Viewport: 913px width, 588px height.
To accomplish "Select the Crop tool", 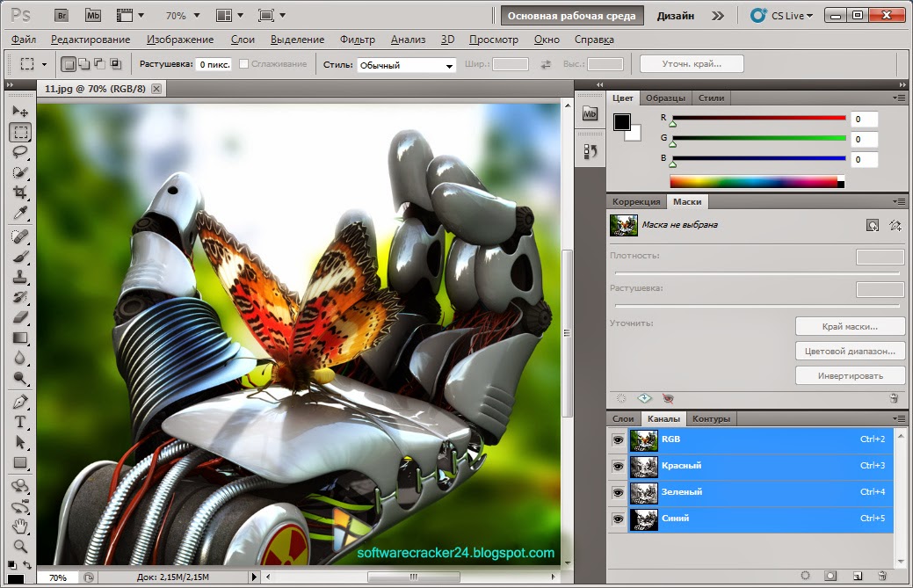I will (20, 192).
